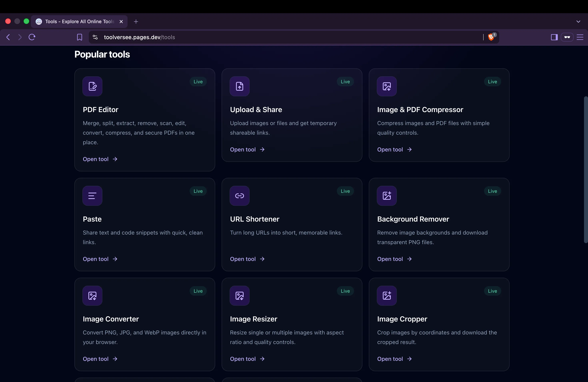Click the Upload & Share card title
This screenshot has height=382, width=588.
coord(256,110)
